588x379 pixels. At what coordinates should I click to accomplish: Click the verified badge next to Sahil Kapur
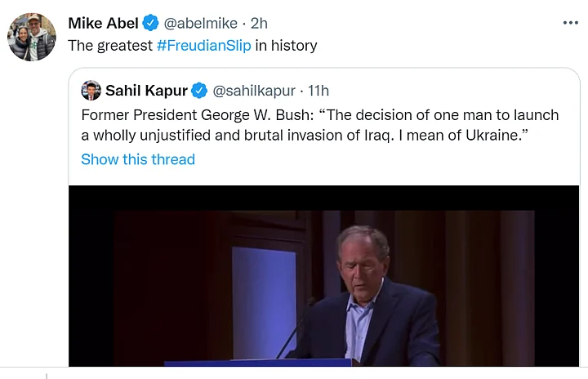[199, 91]
